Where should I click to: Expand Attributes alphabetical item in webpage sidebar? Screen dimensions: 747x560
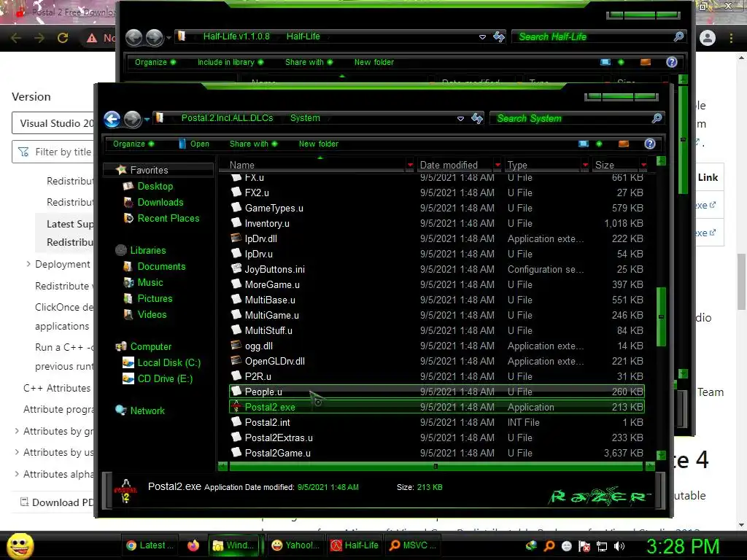click(x=18, y=474)
